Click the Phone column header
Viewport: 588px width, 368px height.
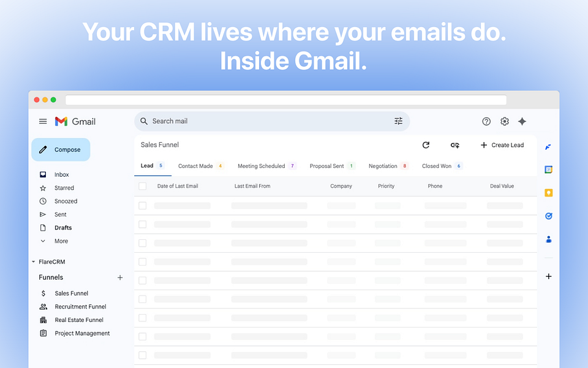click(435, 186)
